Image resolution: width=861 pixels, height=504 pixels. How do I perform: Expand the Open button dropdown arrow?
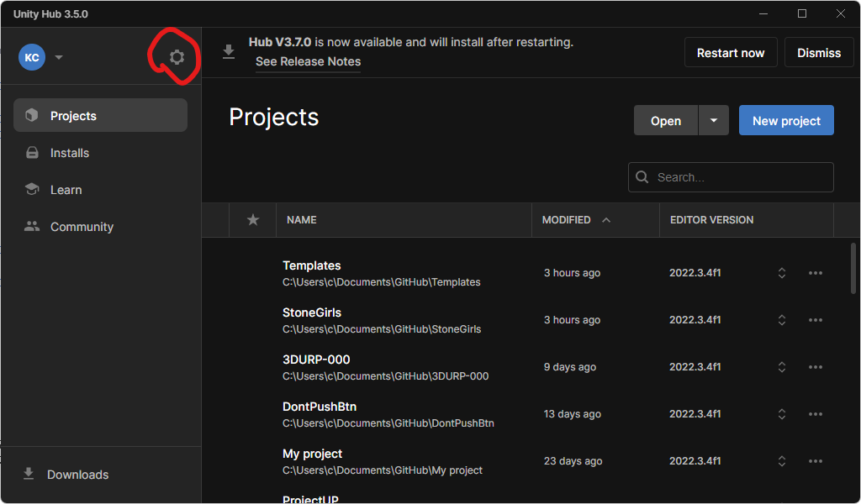pyautogui.click(x=714, y=120)
